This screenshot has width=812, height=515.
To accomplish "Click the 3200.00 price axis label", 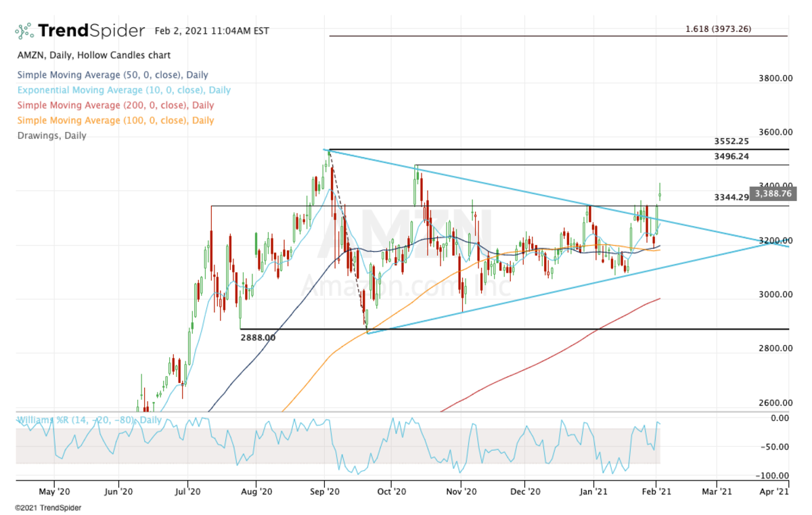I will pos(775,240).
